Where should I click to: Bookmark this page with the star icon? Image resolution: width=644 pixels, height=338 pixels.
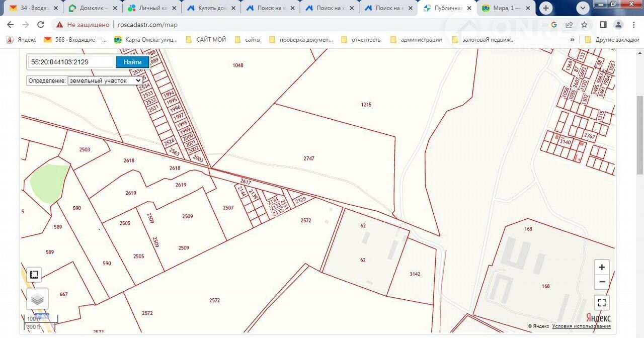584,25
